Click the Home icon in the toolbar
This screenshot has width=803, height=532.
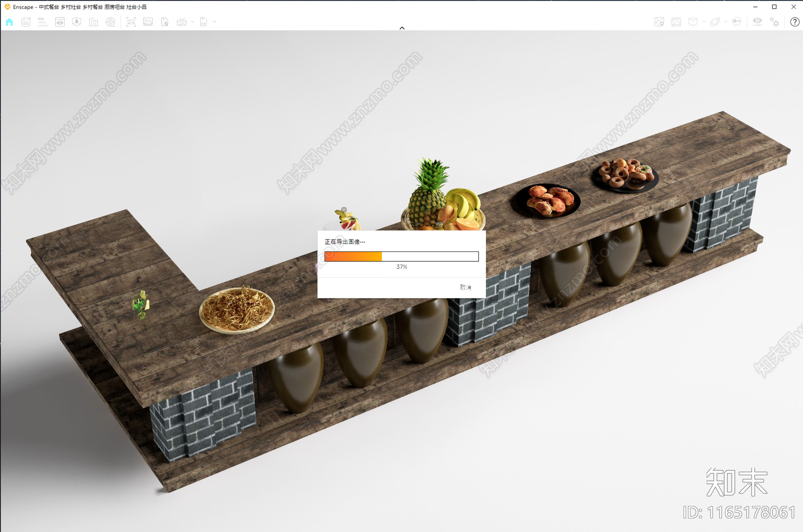point(10,22)
